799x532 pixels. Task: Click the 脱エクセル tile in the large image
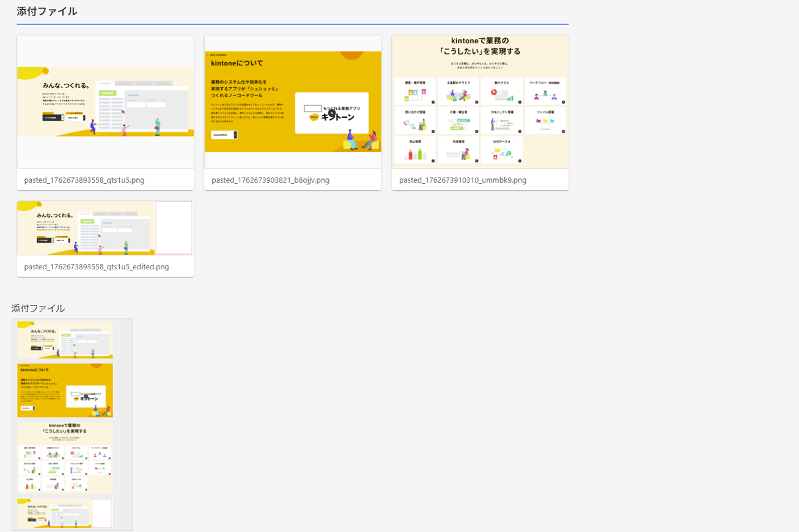[502, 91]
